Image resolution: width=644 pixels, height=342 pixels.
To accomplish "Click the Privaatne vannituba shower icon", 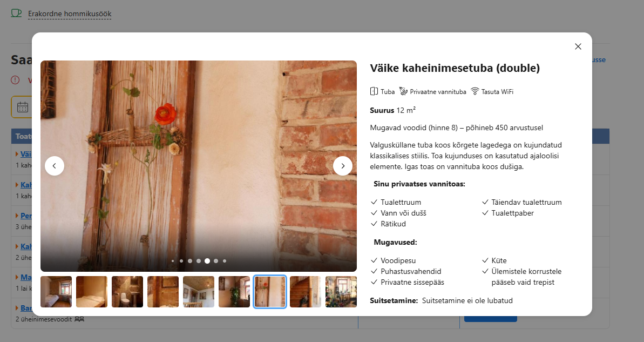I will tap(403, 91).
